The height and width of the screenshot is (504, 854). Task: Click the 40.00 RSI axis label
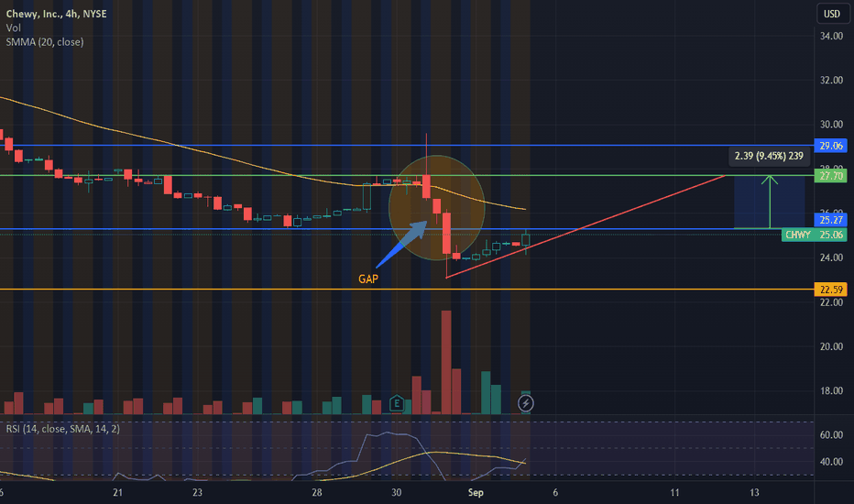[831, 462]
